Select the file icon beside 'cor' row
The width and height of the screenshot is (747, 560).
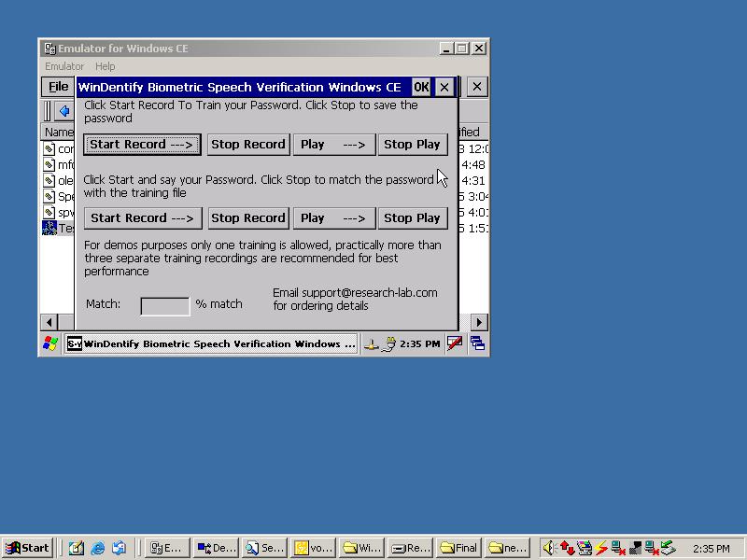point(49,149)
